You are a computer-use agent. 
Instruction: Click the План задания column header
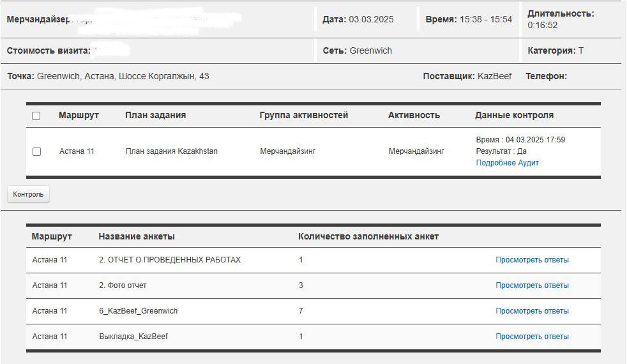(x=155, y=116)
